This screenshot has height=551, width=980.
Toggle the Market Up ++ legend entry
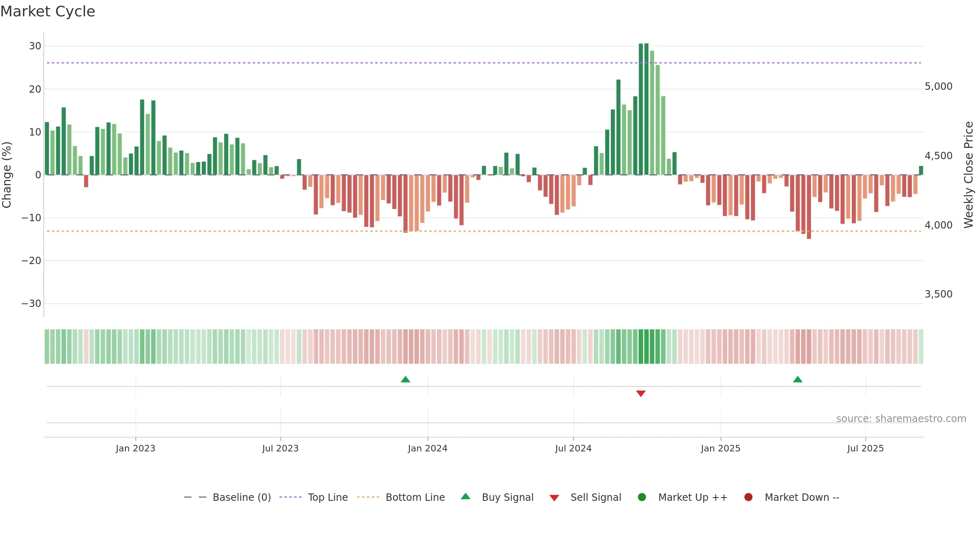[x=682, y=497]
